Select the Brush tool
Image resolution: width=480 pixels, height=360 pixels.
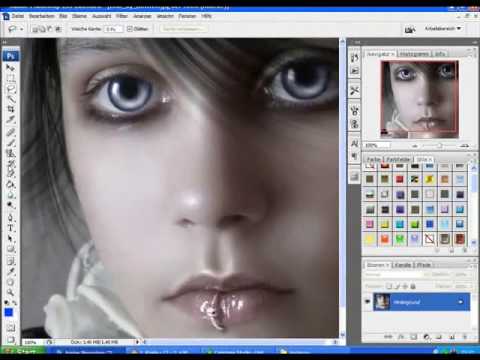[10, 143]
